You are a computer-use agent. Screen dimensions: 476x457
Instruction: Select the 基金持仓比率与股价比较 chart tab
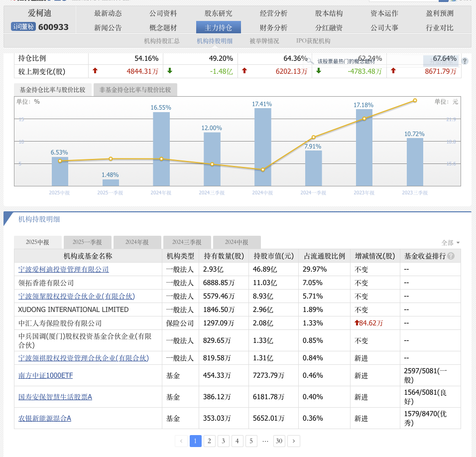pyautogui.click(x=52, y=90)
